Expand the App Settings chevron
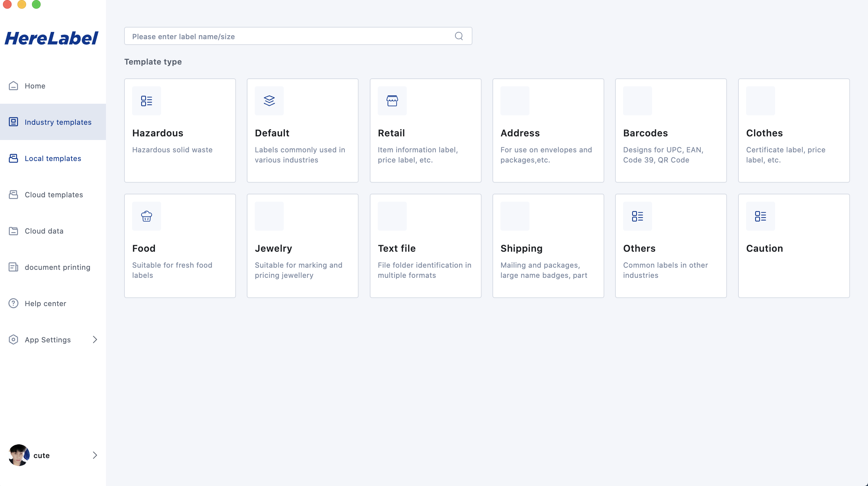 pos(95,339)
